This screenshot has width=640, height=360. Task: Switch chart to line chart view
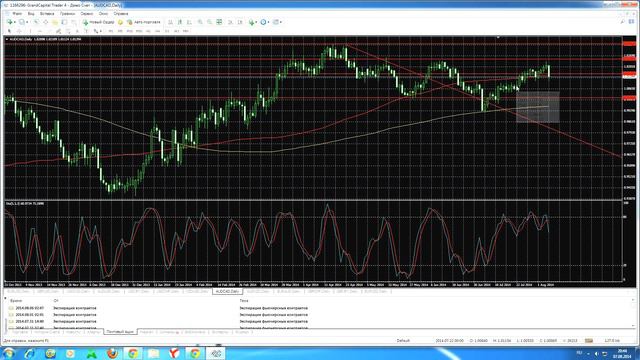189,22
